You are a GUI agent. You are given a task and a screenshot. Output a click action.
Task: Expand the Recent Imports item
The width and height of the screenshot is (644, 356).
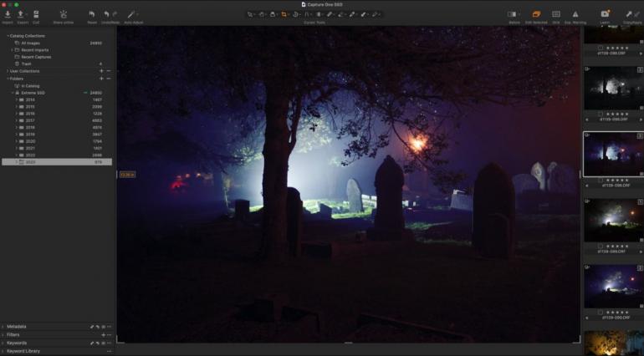[x=12, y=49]
